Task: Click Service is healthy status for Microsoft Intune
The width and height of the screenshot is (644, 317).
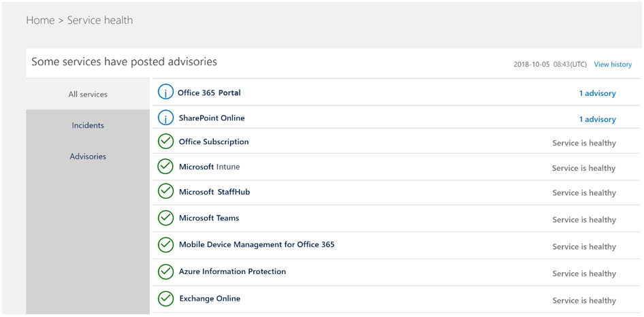Action: [x=583, y=168]
